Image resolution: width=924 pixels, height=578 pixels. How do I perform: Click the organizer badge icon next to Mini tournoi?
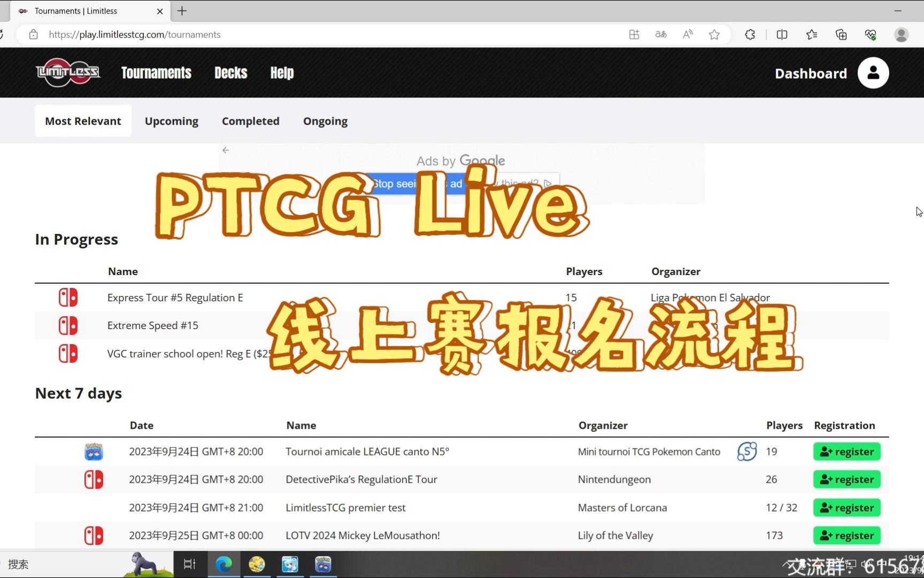coord(747,452)
